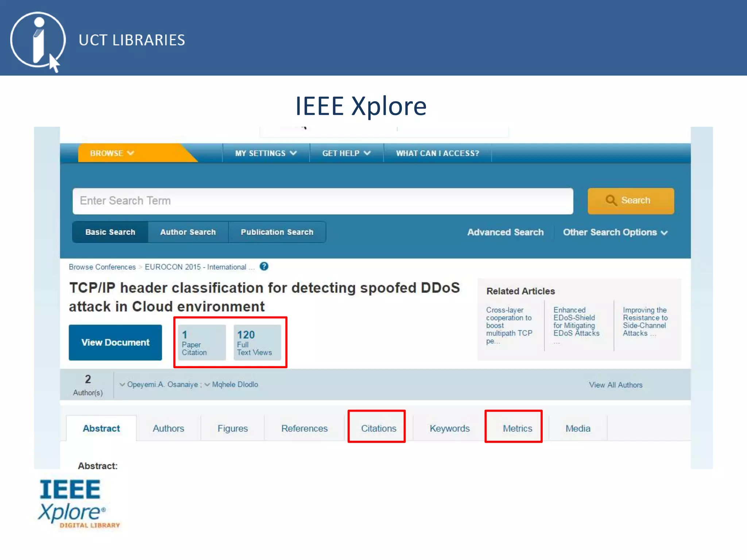This screenshot has width=747, height=560.
Task: Click the Browse Conferences breadcrumb link
Action: coord(102,267)
